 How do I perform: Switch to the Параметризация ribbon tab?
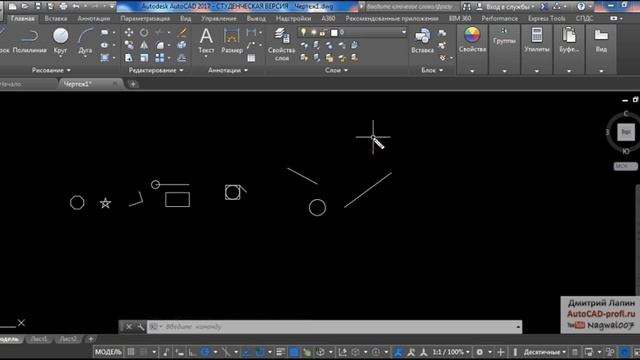145,19
